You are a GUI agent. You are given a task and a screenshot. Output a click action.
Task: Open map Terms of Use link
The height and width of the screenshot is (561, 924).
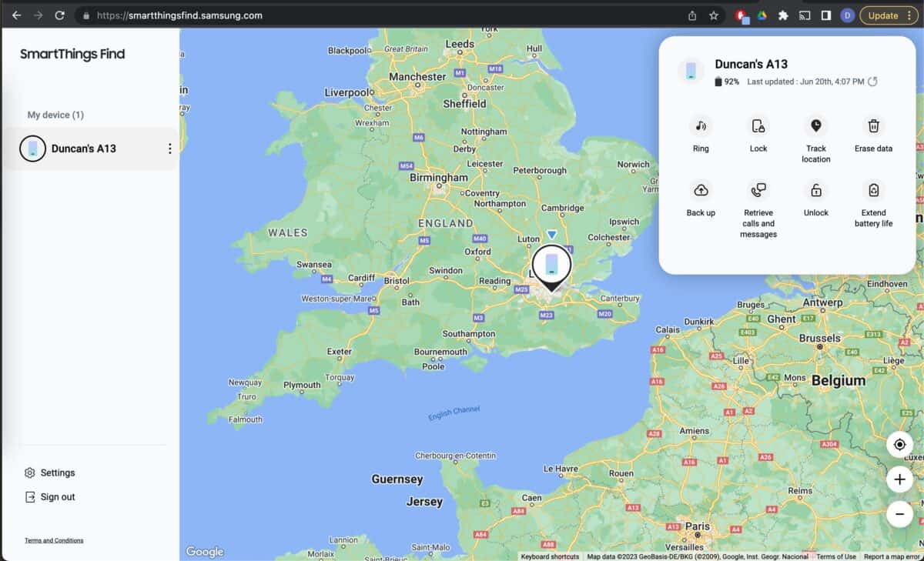(836, 556)
